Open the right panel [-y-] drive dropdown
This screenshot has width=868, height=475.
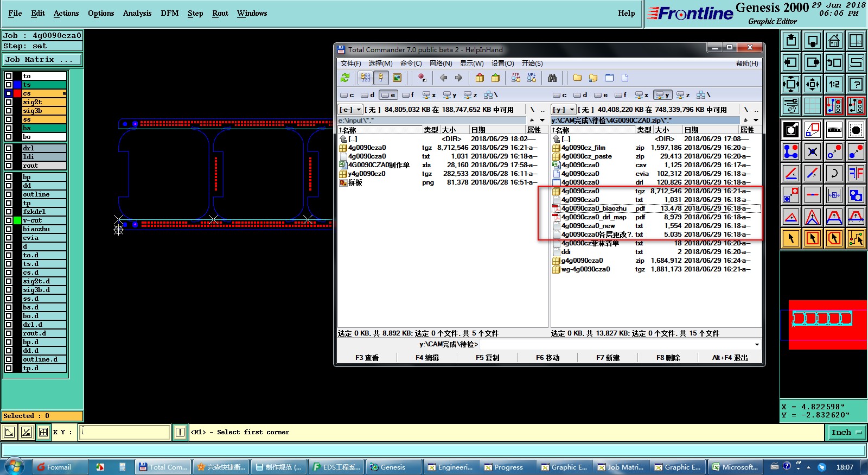tap(564, 110)
